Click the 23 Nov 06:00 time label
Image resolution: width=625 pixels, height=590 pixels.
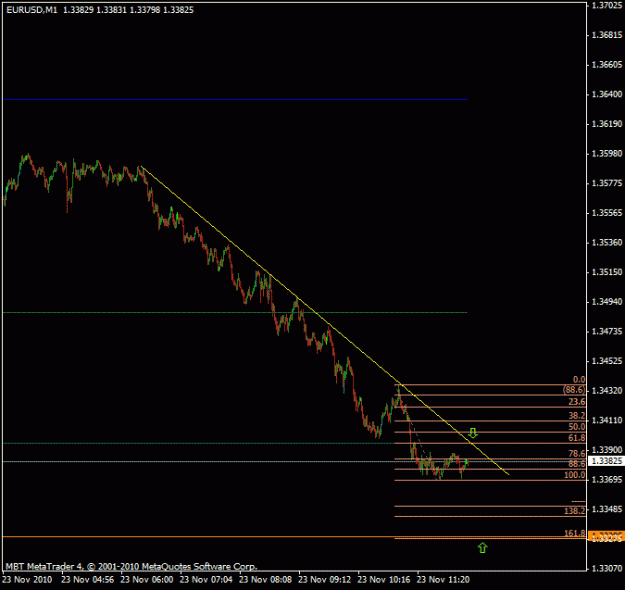[x=147, y=579]
